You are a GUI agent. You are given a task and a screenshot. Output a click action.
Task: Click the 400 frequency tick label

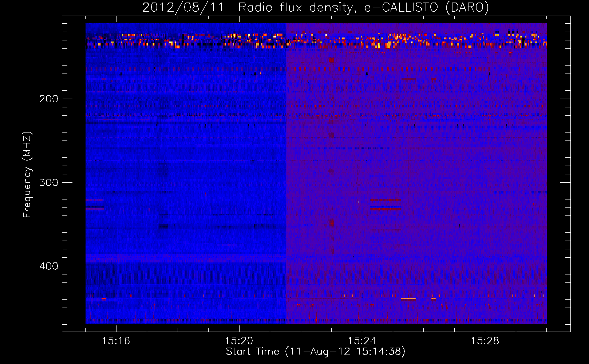pyautogui.click(x=49, y=266)
